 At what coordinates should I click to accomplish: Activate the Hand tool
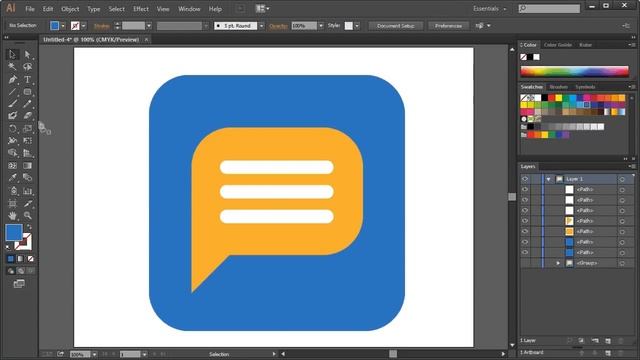click(x=12, y=216)
